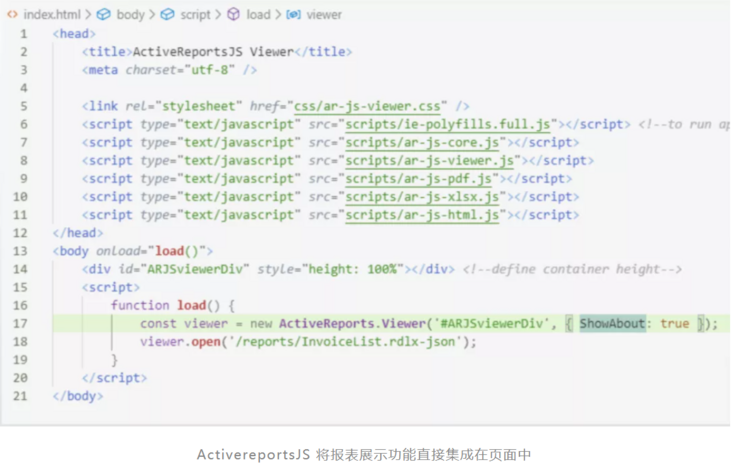Click 'function load()' on line 16

pos(165,305)
